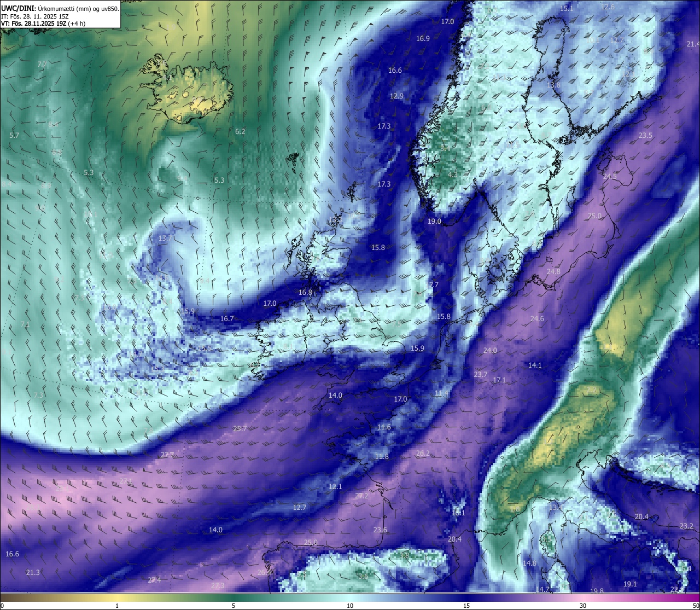Click the 17.1 value label
This screenshot has width=700, height=610.
[x=499, y=380]
